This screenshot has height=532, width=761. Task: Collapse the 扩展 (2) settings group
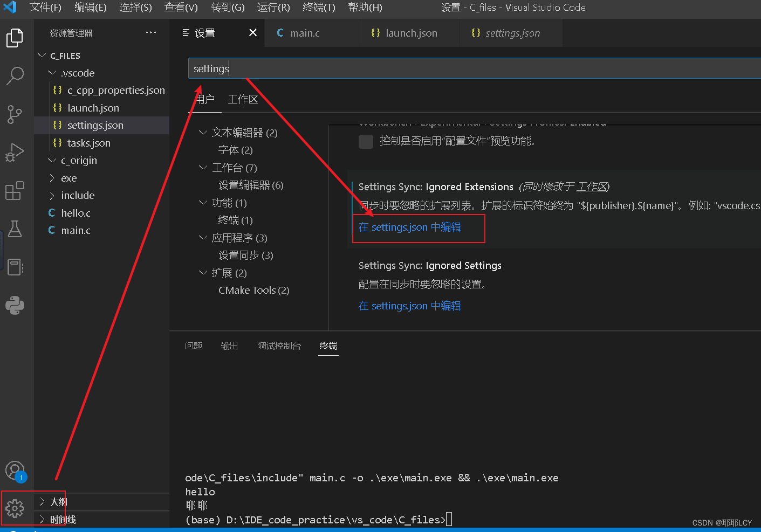(203, 273)
